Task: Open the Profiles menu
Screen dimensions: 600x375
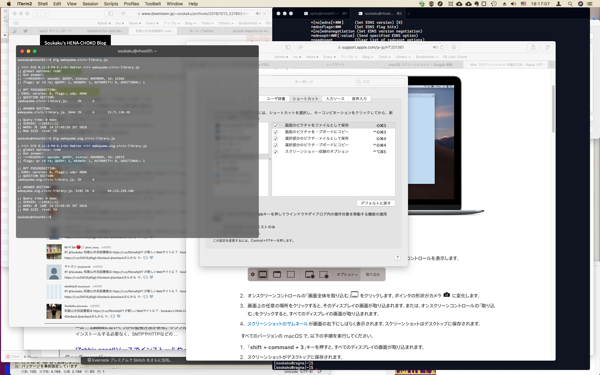Action: coord(131,3)
